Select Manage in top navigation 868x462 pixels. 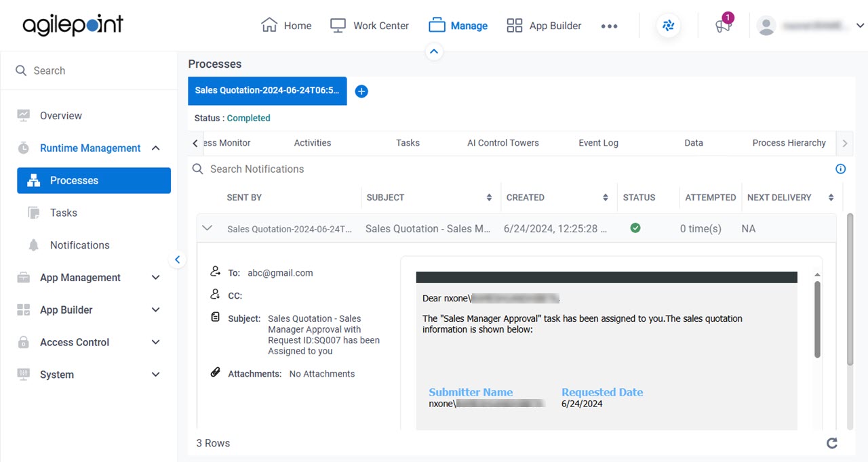pos(458,26)
